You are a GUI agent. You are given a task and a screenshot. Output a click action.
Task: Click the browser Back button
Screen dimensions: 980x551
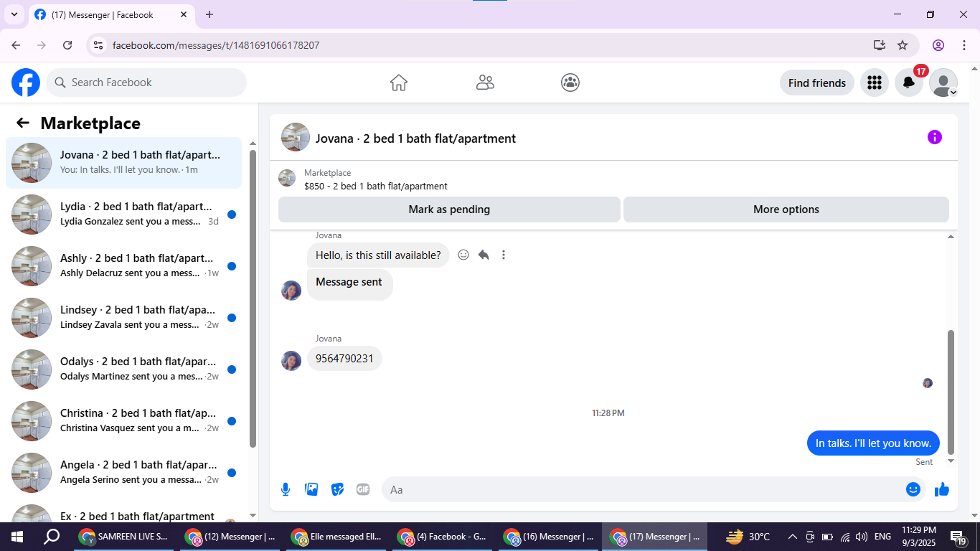[x=16, y=45]
